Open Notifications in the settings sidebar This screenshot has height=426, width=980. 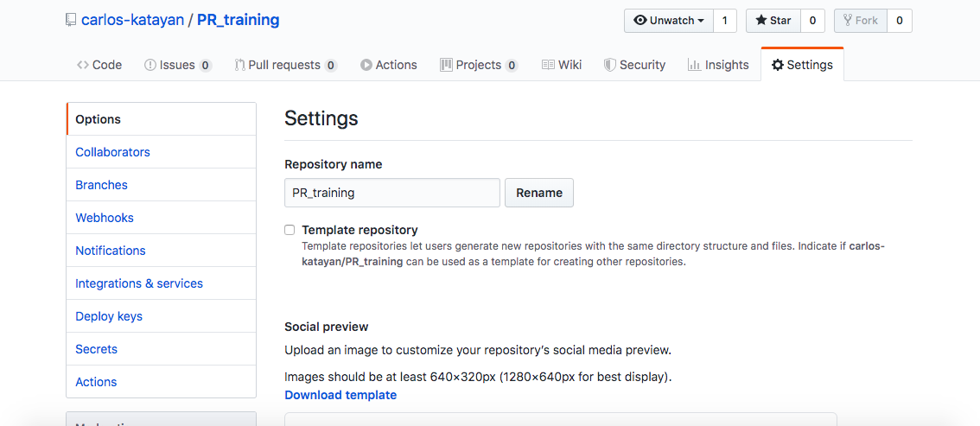click(162, 251)
